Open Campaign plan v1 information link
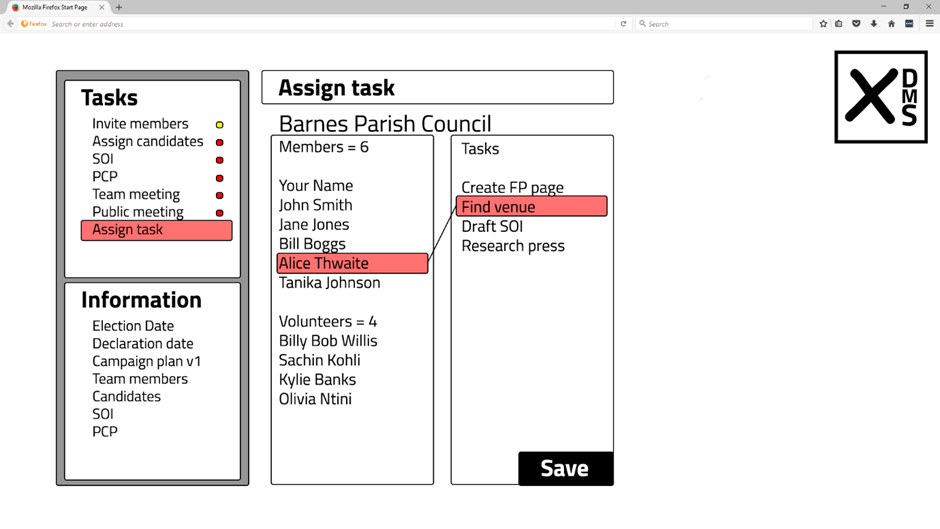Image resolution: width=940 pixels, height=529 pixels. pyautogui.click(x=146, y=361)
